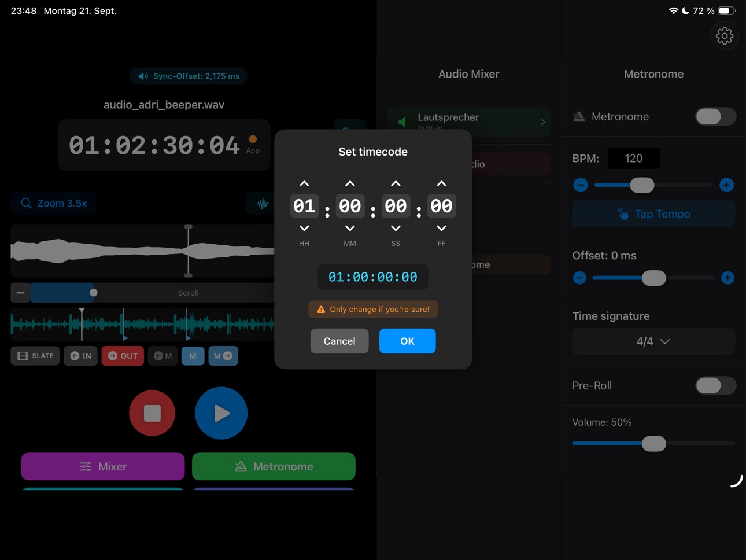Toggle the waveform view icon
Screen dimensions: 746x560
coord(262,204)
